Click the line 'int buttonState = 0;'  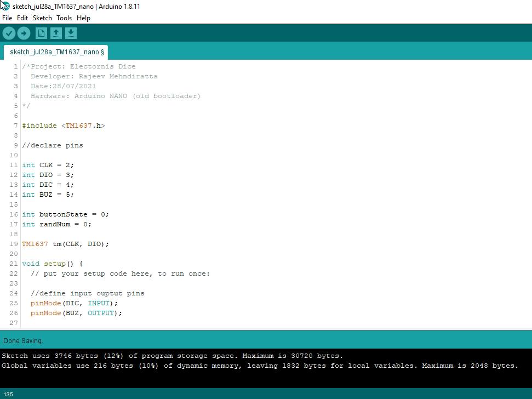point(66,214)
